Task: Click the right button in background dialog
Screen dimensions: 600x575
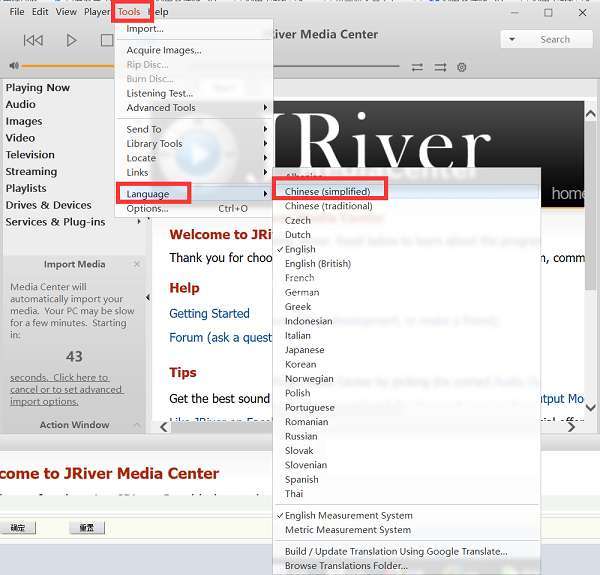Action: coord(86,528)
